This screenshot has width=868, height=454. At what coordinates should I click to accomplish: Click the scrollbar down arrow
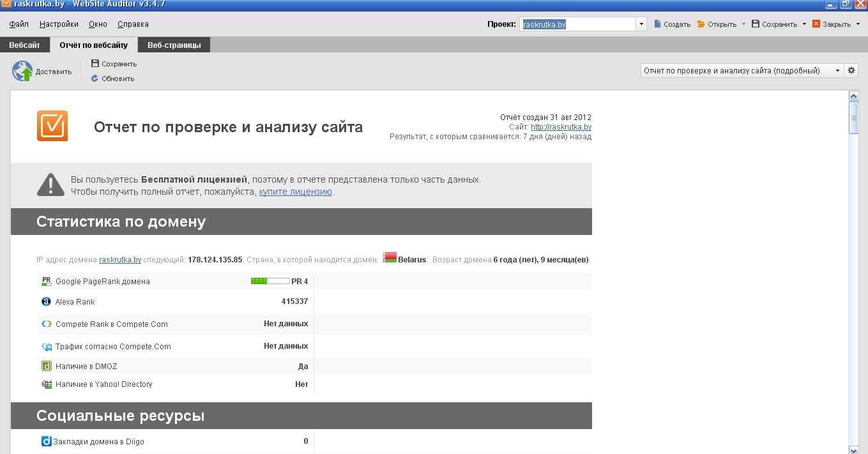pyautogui.click(x=853, y=450)
